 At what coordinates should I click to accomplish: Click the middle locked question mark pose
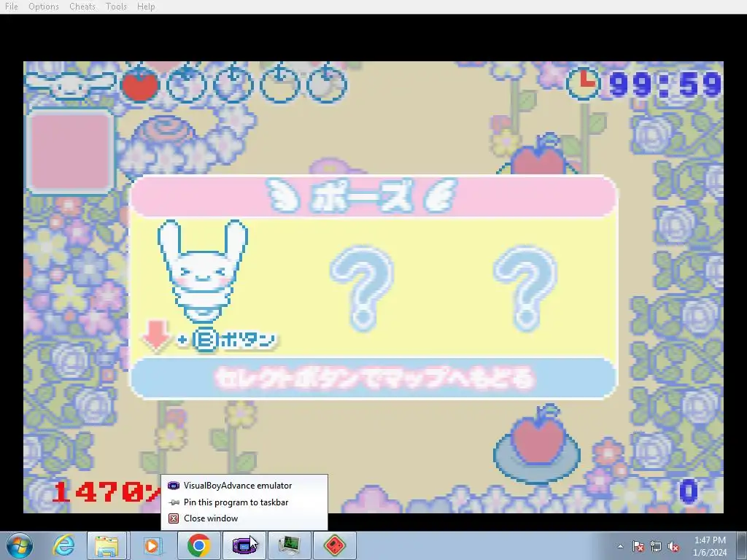point(362,289)
